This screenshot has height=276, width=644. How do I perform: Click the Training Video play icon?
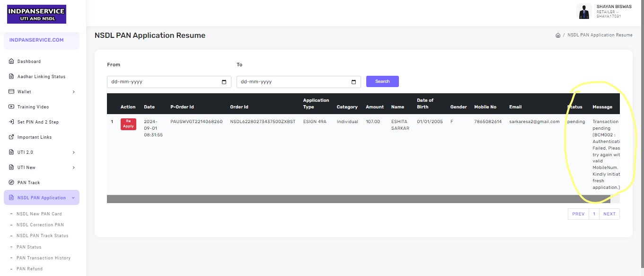click(x=11, y=107)
